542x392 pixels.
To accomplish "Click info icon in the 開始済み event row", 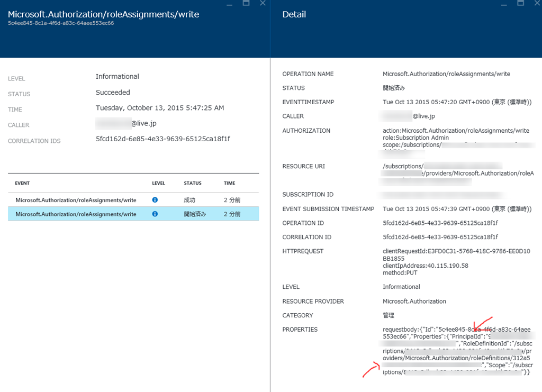I will coord(155,214).
